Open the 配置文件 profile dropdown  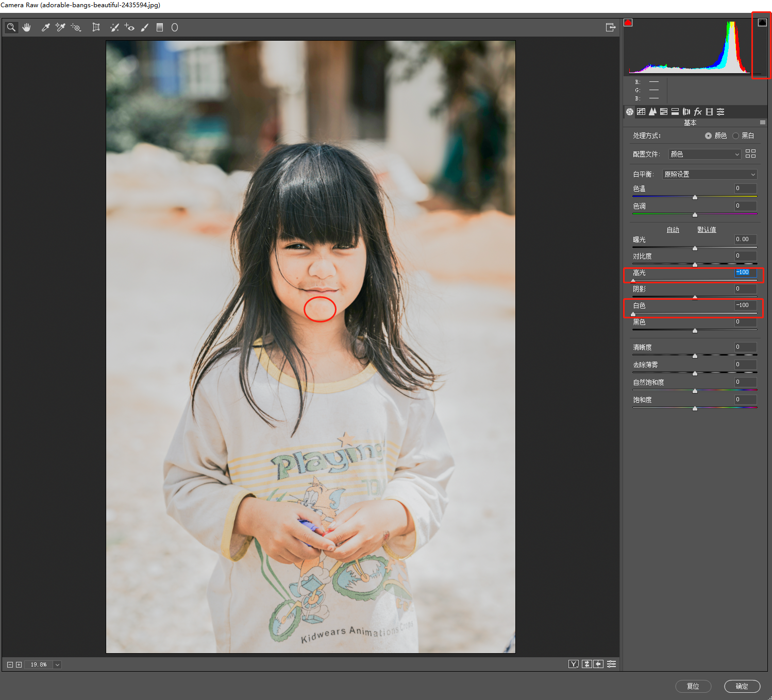pyautogui.click(x=704, y=154)
